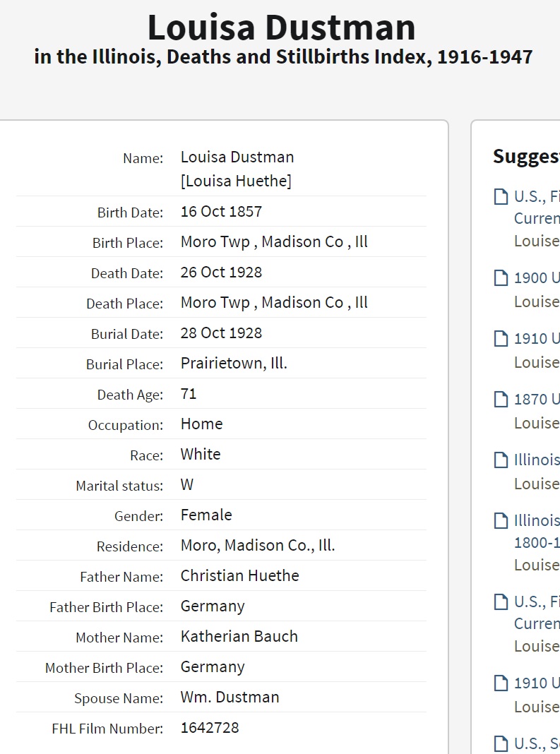Image resolution: width=560 pixels, height=754 pixels.
Task: Open the U.S., S suggested record link
Action: (537, 743)
